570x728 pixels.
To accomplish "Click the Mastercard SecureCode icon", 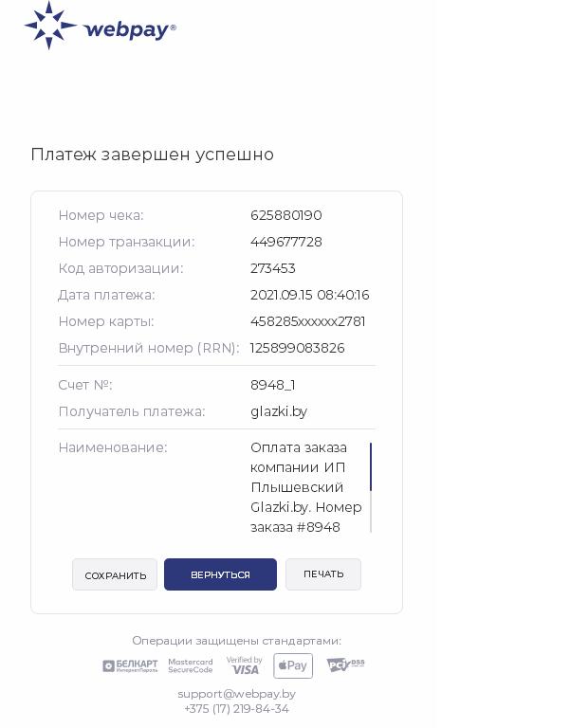I will tap(191, 666).
